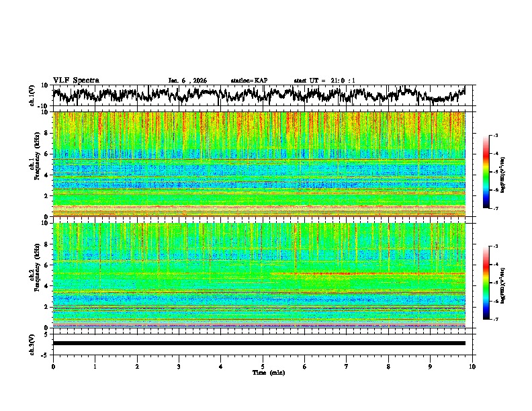Screen dimensions: 532x411
Task: Click the ch.1 colorbar log(PSD) label
Action: point(503,175)
